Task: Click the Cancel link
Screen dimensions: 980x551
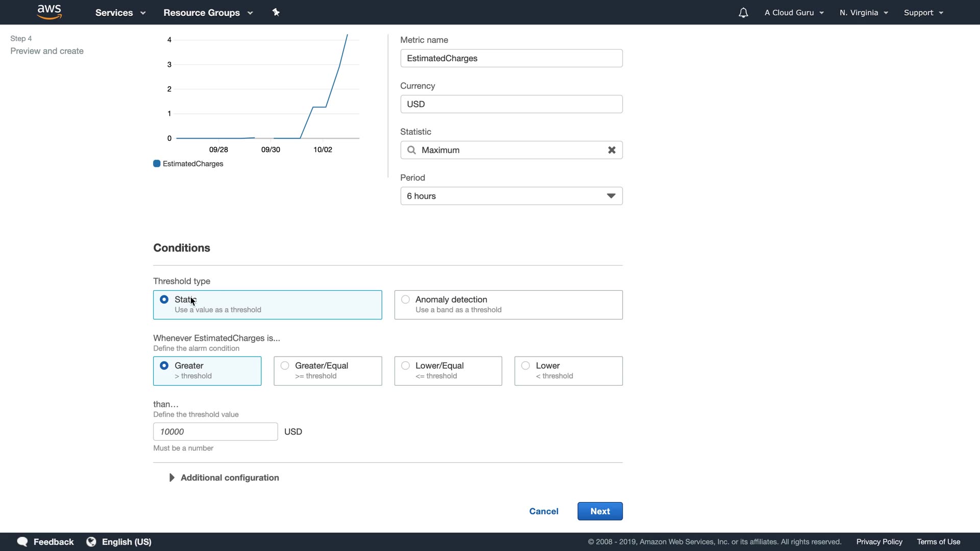Action: coord(544,511)
